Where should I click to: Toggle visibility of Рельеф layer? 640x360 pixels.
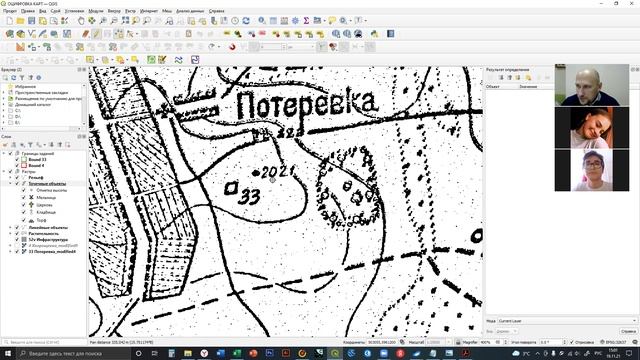pyautogui.click(x=17, y=178)
